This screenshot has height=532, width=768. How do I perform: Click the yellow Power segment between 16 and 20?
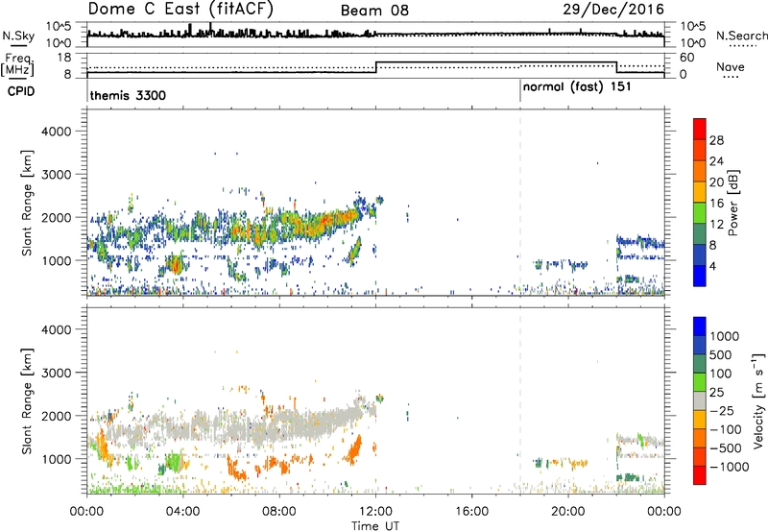coord(700,192)
